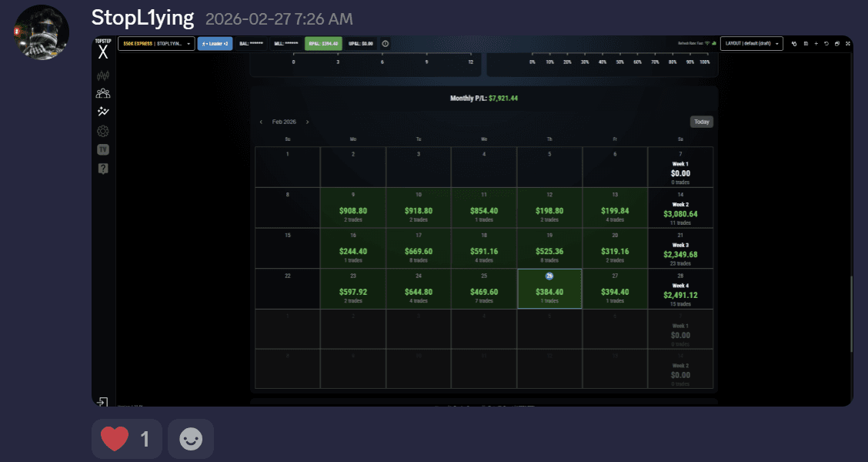The width and height of the screenshot is (868, 462).
Task: Go to next month with right chevron
Action: coord(307,122)
